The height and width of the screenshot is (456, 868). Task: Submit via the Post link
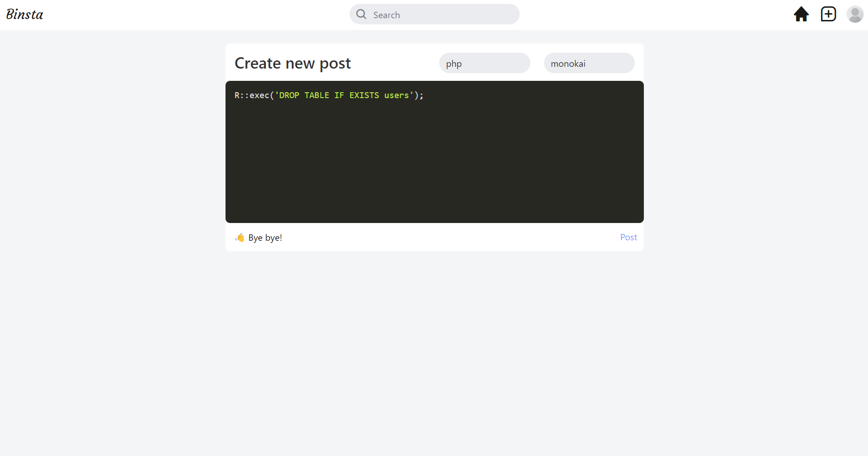(628, 237)
